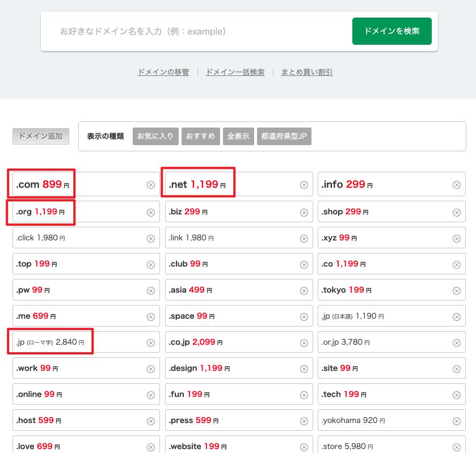Remove the .press domain from the list

pyautogui.click(x=304, y=420)
